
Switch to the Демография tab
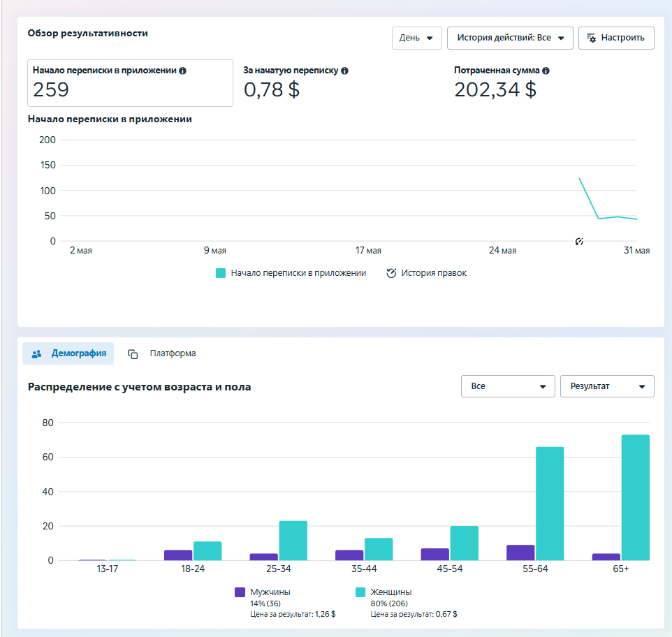(68, 353)
